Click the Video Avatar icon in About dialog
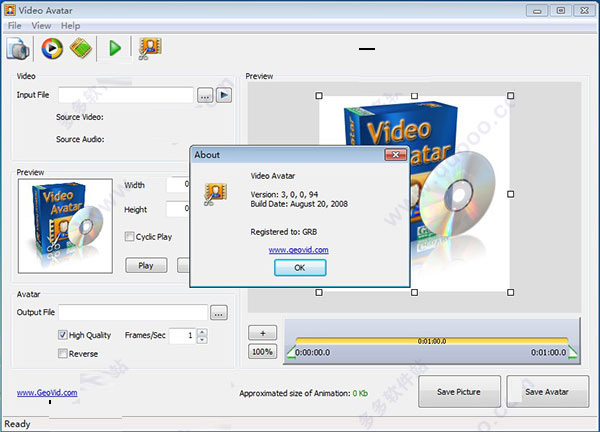Screen dimensions: 600x432 pyautogui.click(x=215, y=194)
